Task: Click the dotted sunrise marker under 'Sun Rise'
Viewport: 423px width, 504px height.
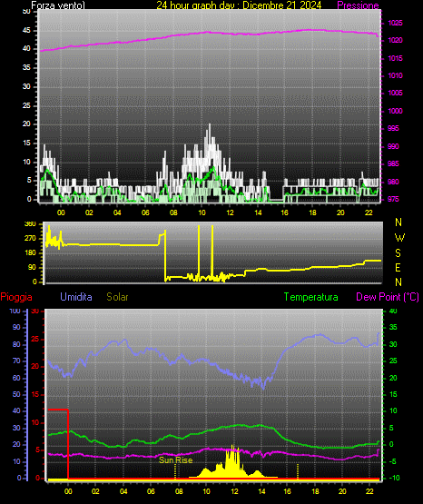Action: 175,471
